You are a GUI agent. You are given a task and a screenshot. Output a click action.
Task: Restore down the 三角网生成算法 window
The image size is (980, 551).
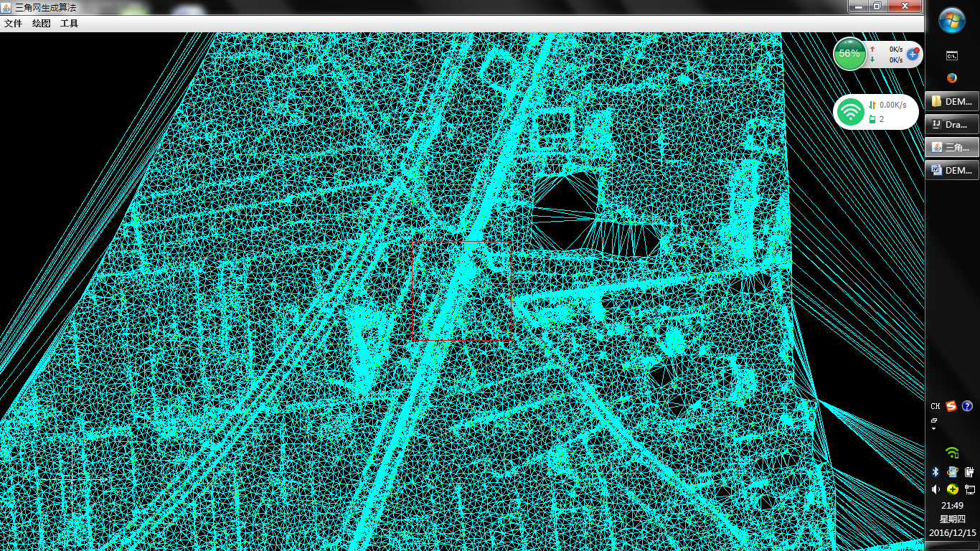coord(876,6)
